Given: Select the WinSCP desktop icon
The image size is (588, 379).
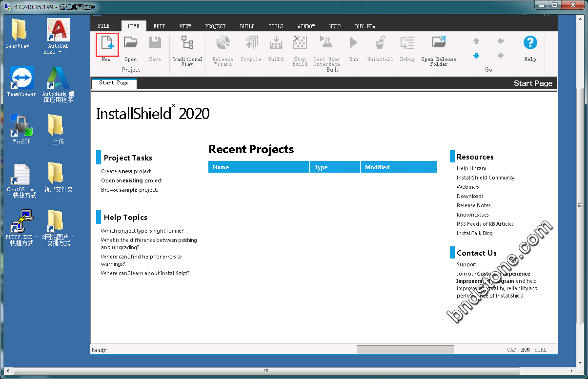Looking at the screenshot, I should point(21,129).
